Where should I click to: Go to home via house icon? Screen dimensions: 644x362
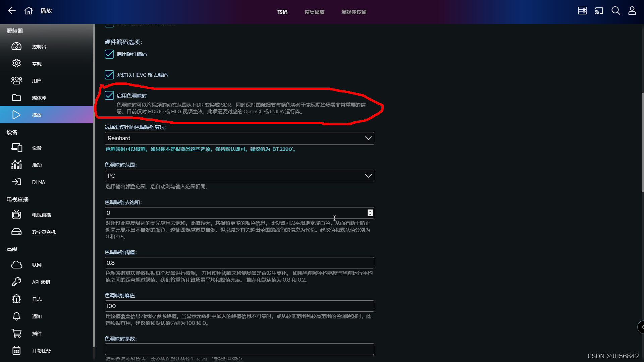pyautogui.click(x=29, y=11)
